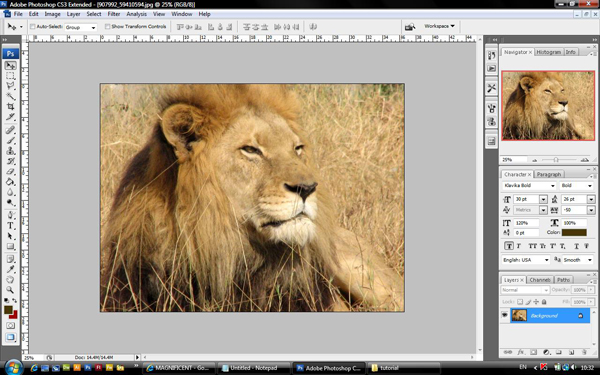600x375 pixels.
Task: Toggle Underline in Character panel
Action: [576, 246]
